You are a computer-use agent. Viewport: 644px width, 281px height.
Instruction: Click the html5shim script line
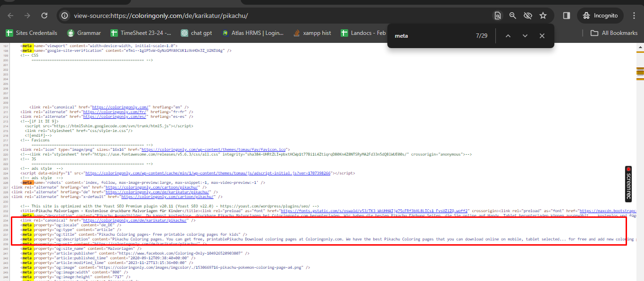point(109,126)
